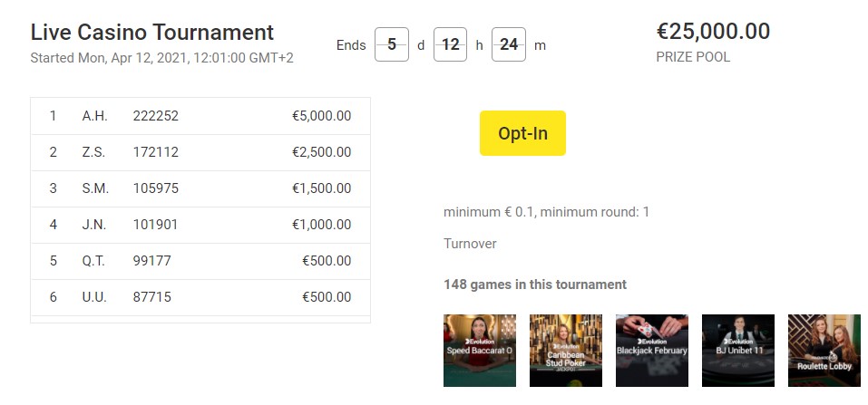Click the 148 games in this tournament text
Viewport: 868px width, 405px height.
coord(535,284)
